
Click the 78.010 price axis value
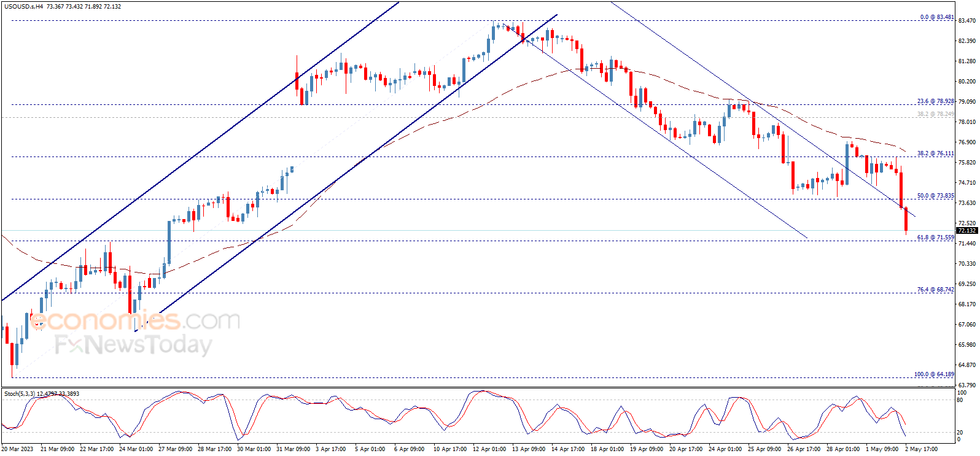click(x=967, y=122)
